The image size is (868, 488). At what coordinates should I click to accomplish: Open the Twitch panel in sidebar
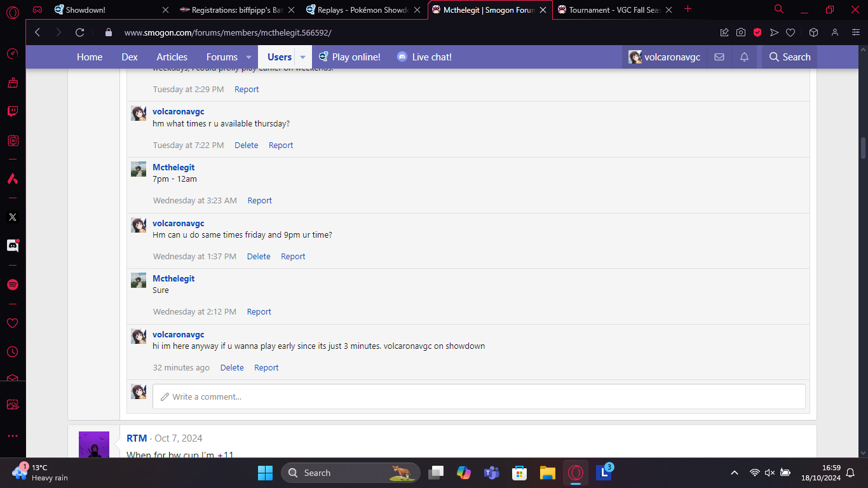tap(12, 112)
